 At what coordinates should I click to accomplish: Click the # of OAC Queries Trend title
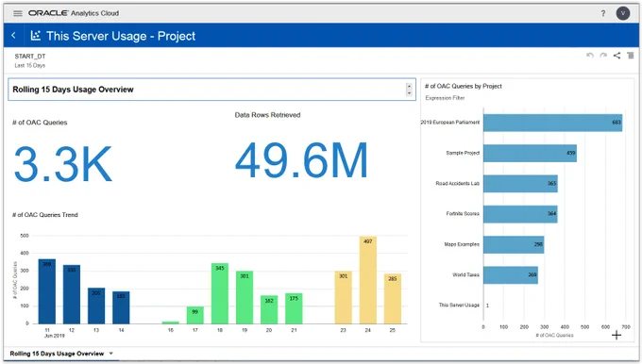pyautogui.click(x=45, y=215)
